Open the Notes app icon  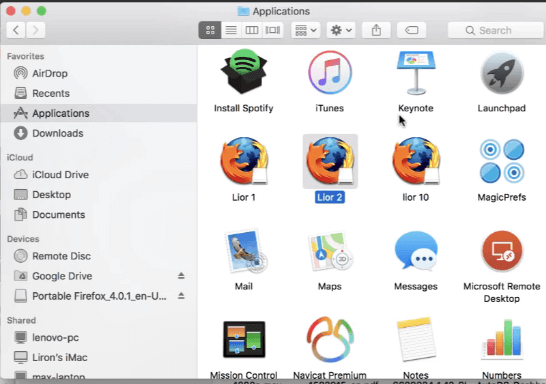pos(416,339)
